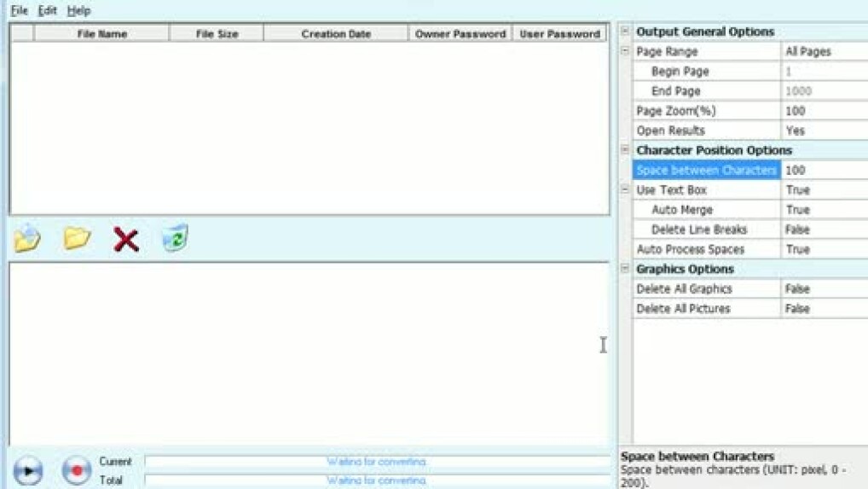
Task: Stop conversion with the red dot button
Action: [77, 470]
